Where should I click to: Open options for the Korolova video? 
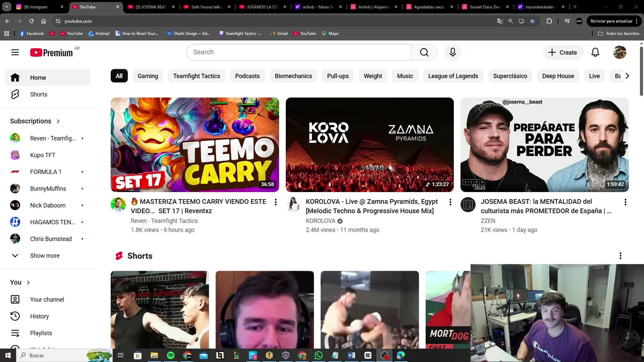pos(450,202)
